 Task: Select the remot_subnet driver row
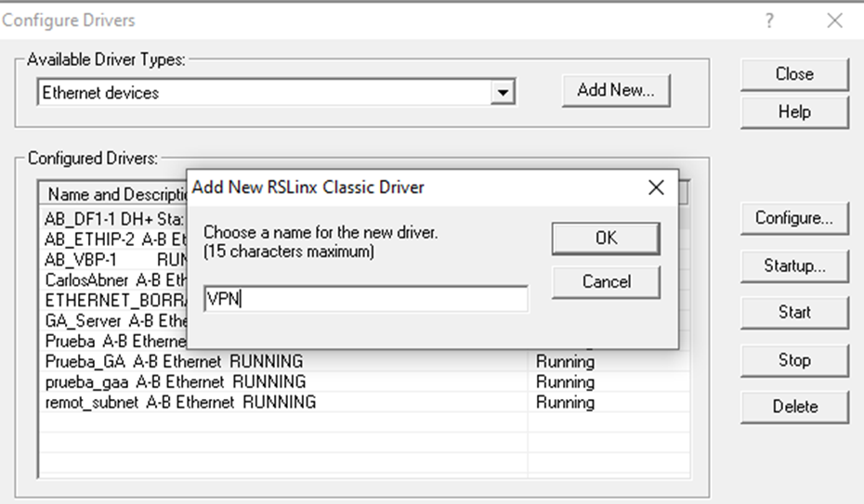[x=180, y=402]
